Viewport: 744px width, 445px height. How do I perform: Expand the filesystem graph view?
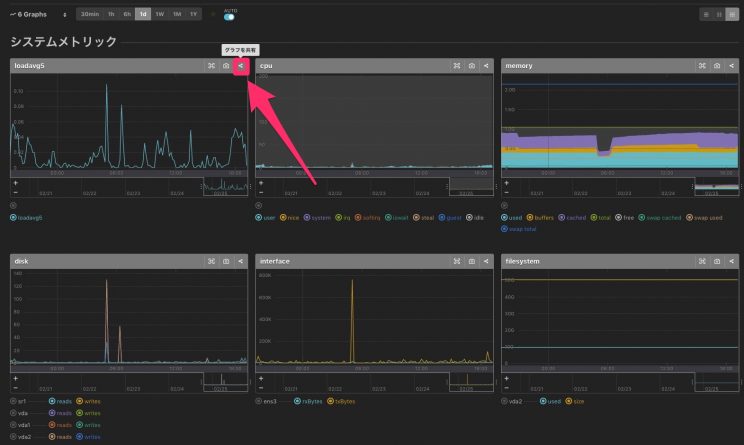tap(702, 261)
